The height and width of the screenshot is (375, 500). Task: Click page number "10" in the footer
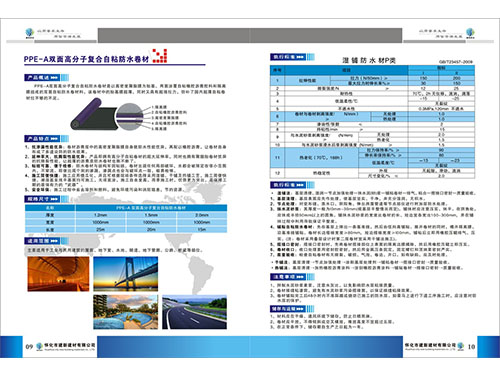471,347
